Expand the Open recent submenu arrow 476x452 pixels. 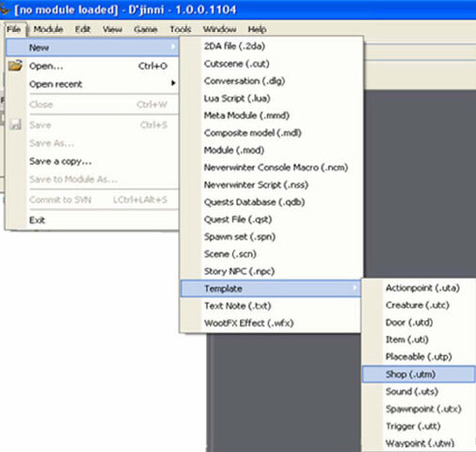(173, 83)
